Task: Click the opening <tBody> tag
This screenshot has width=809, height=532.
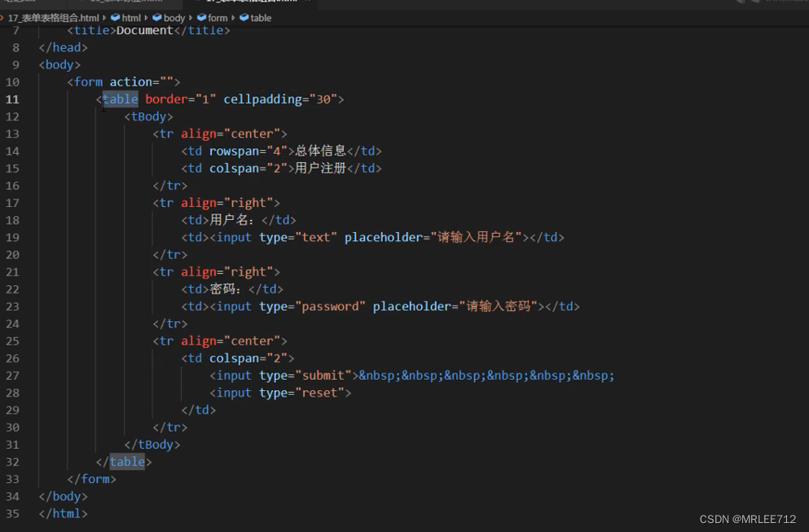Action: 148,117
